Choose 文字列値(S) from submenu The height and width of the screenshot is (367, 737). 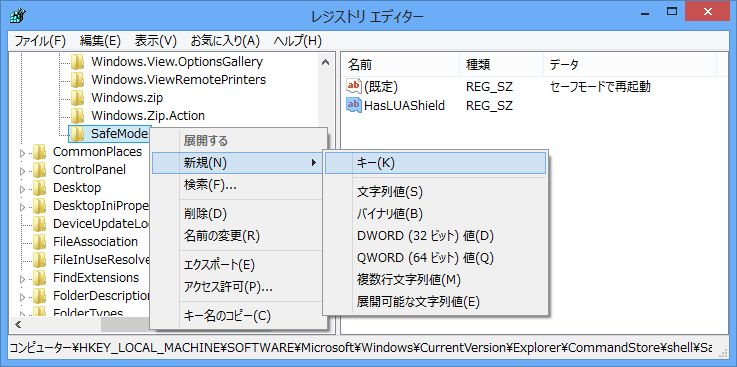pos(435,192)
